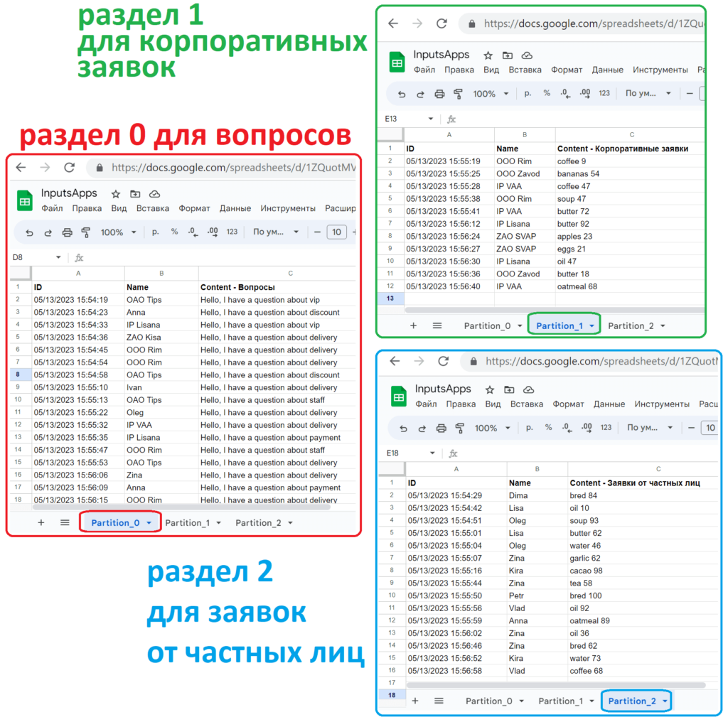
Task: Click the site security lock in address bar
Action: tap(99, 168)
